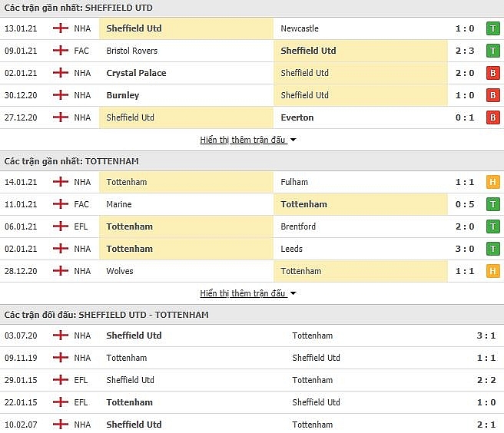Click red B badge on Burnley row
The height and width of the screenshot is (433, 504).
(492, 95)
